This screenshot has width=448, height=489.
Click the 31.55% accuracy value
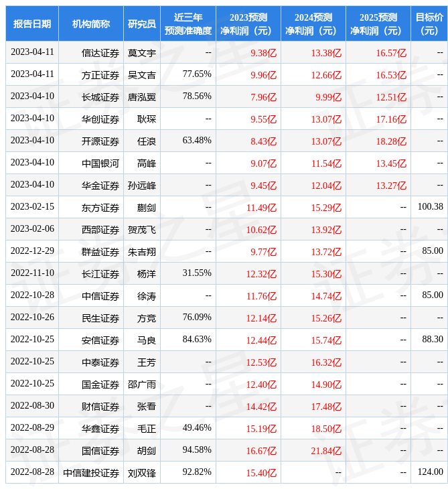click(x=197, y=273)
